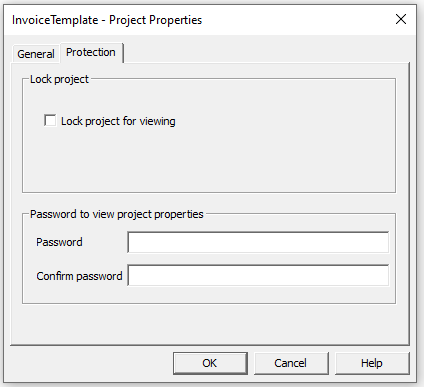
Task: Dismiss the dialog with the Cancel button
Action: pyautogui.click(x=291, y=363)
